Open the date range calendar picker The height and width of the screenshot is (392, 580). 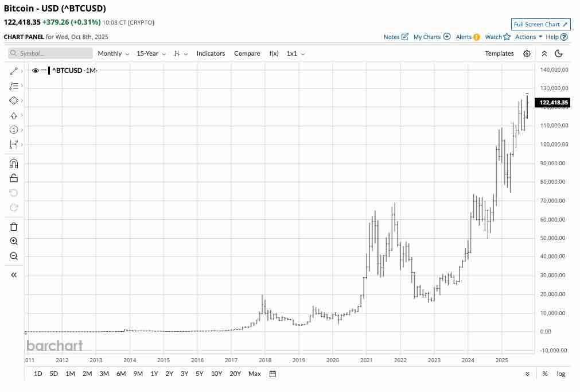[273, 374]
